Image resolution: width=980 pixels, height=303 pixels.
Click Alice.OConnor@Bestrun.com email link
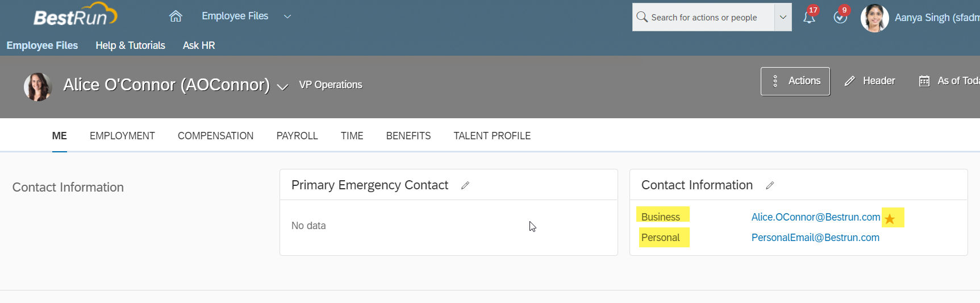pos(816,217)
